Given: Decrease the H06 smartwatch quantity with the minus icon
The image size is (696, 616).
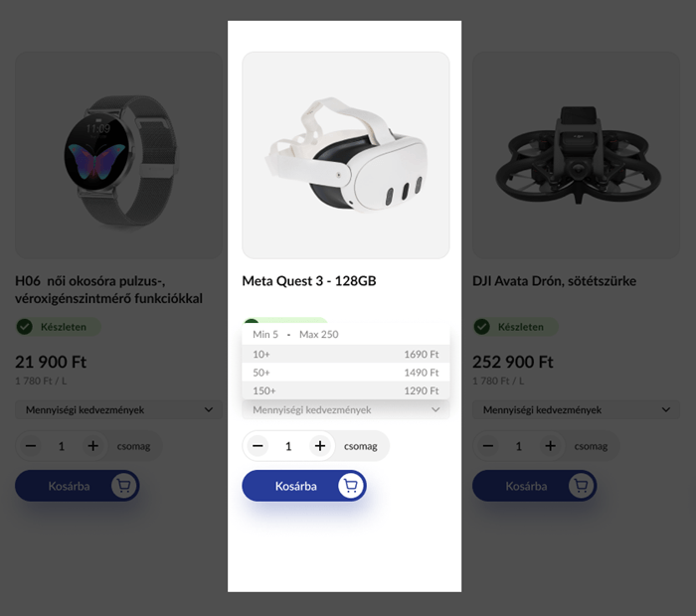Looking at the screenshot, I should (31, 446).
